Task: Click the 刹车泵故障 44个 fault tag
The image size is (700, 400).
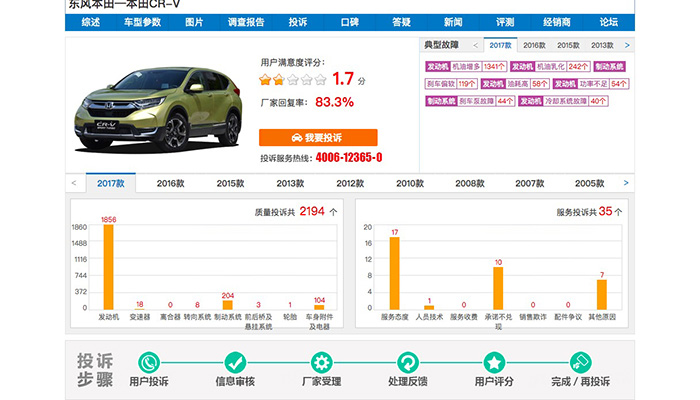Action: click(x=470, y=101)
